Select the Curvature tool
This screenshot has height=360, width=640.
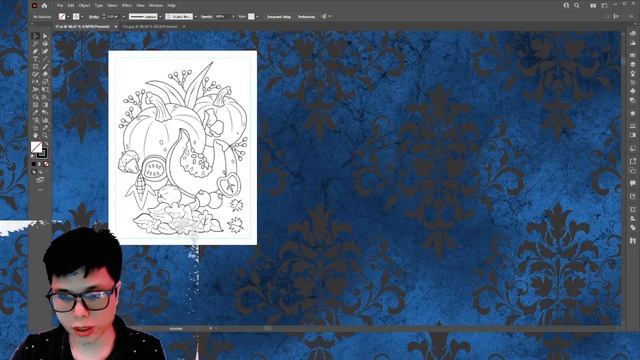tap(45, 51)
